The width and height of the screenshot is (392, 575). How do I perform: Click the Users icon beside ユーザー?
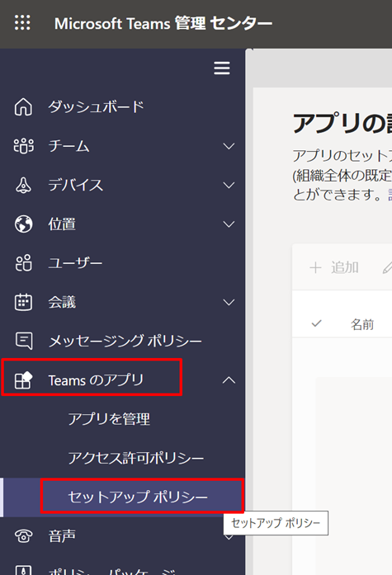click(x=23, y=263)
